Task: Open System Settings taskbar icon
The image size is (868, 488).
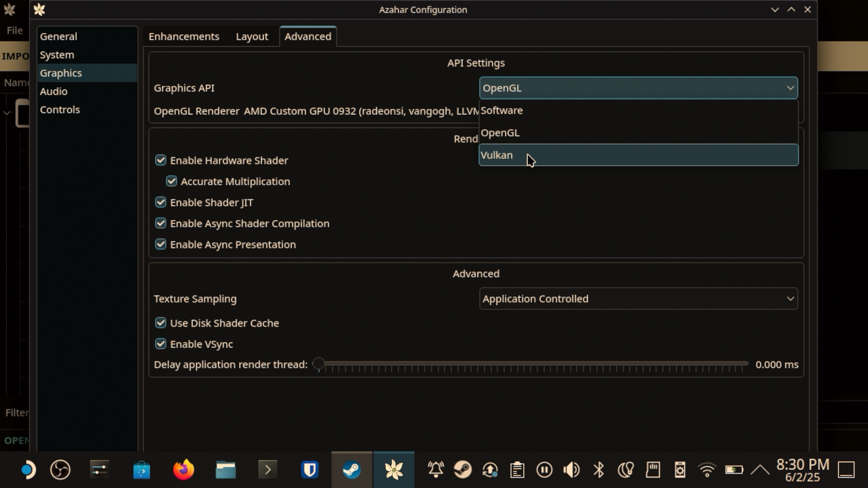Action: tap(99, 470)
